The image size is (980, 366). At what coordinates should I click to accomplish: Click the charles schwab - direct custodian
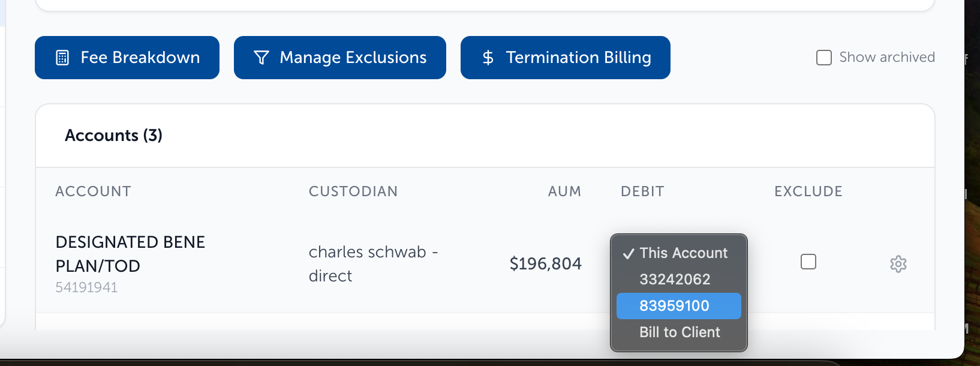pyautogui.click(x=373, y=264)
